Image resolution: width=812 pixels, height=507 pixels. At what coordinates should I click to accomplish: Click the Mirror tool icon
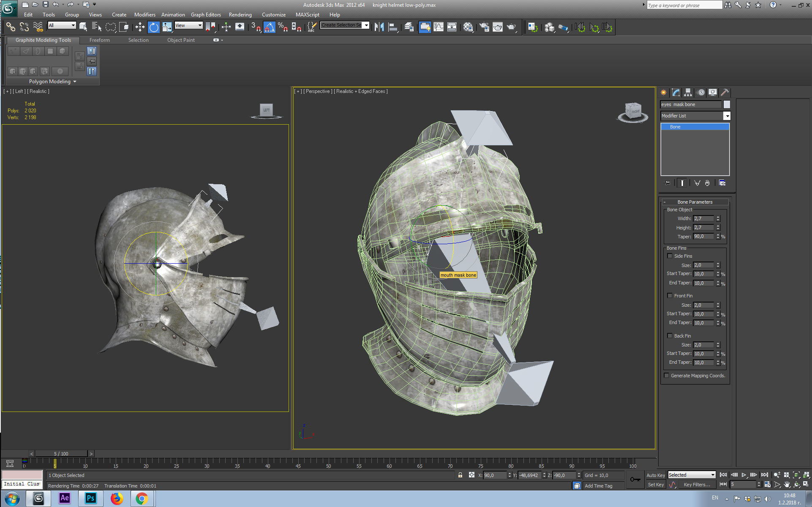[x=379, y=27]
